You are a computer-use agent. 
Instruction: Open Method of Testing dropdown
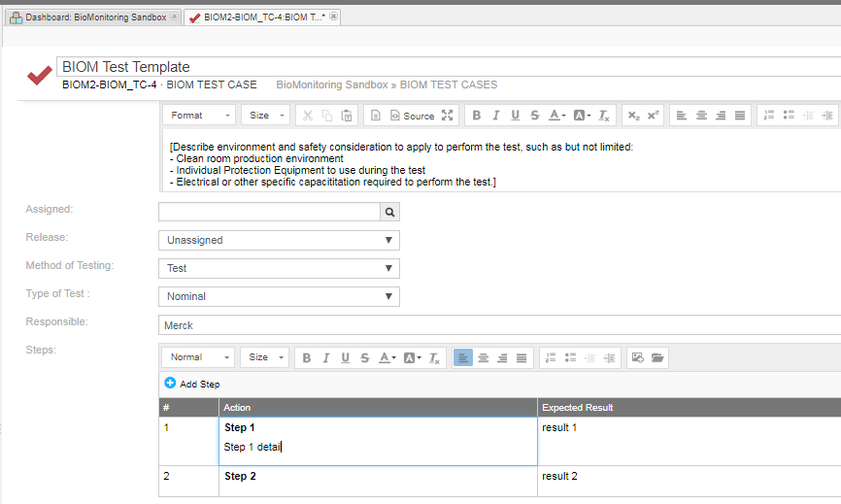279,268
